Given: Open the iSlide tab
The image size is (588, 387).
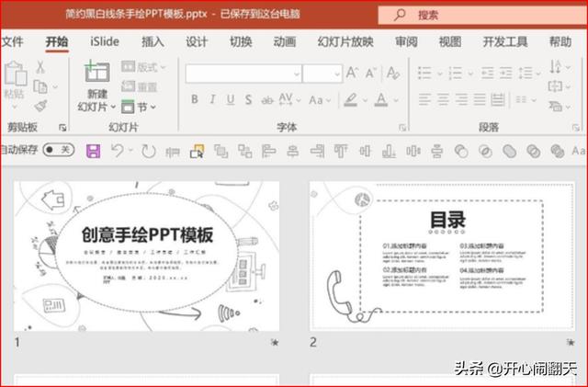Looking at the screenshot, I should click(106, 41).
